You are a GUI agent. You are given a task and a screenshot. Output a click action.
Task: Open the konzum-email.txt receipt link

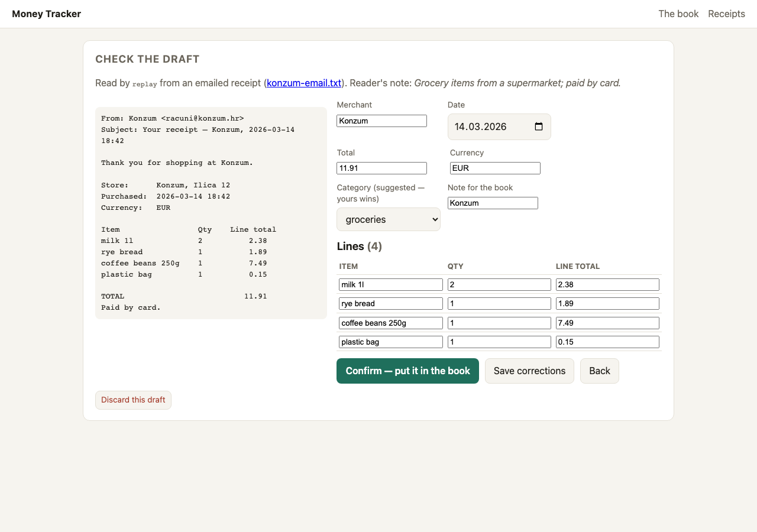(x=304, y=83)
